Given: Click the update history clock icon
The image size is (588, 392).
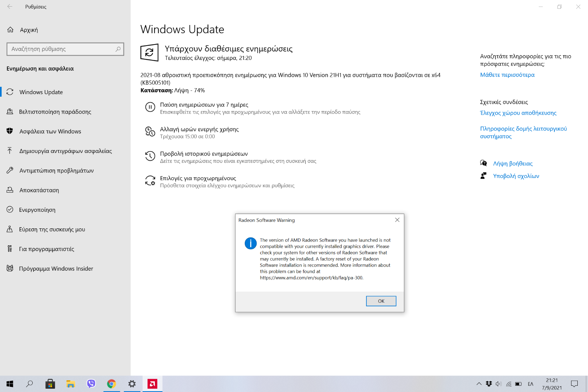Looking at the screenshot, I should (150, 156).
